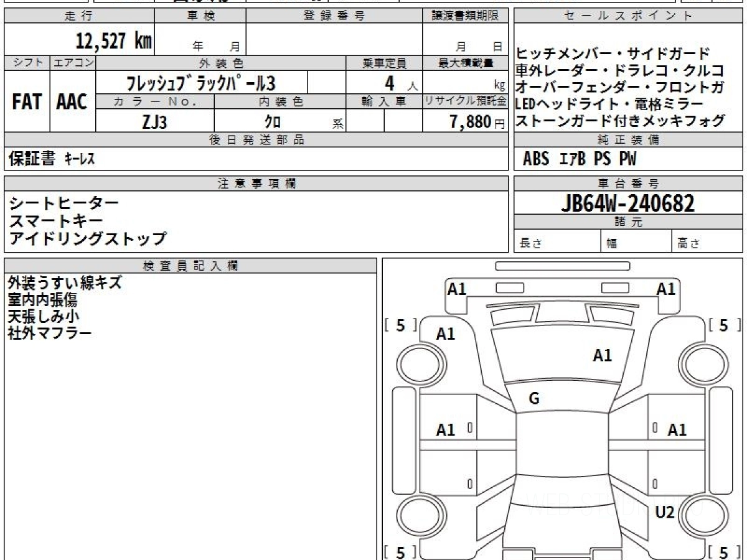Image resolution: width=747 pixels, height=560 pixels.
Task: Click the エアコン label
Action: coord(73,63)
